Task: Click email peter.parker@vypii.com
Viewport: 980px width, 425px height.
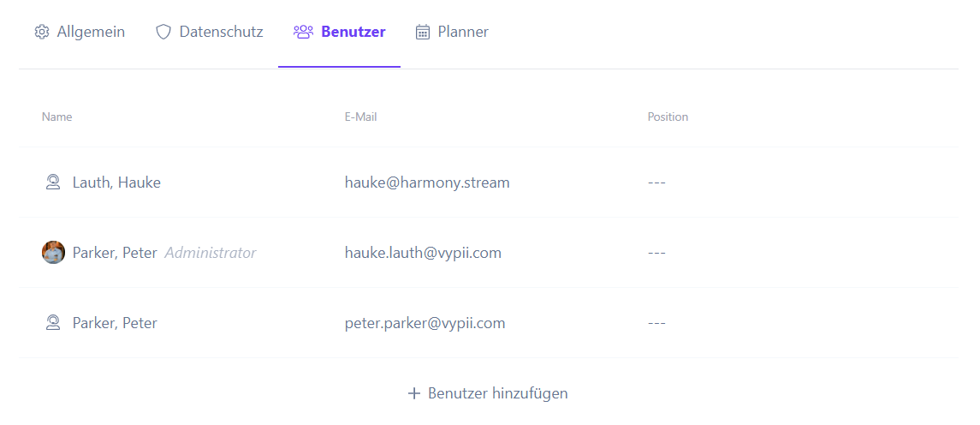Action: [x=425, y=322]
